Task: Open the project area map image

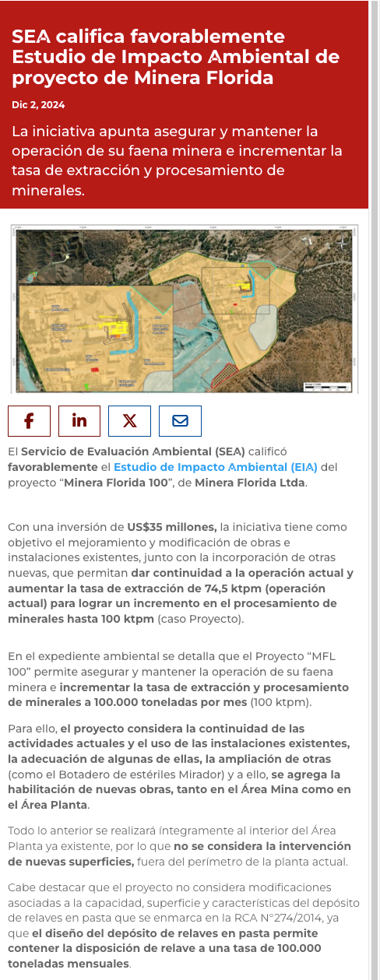Action: 185,309
